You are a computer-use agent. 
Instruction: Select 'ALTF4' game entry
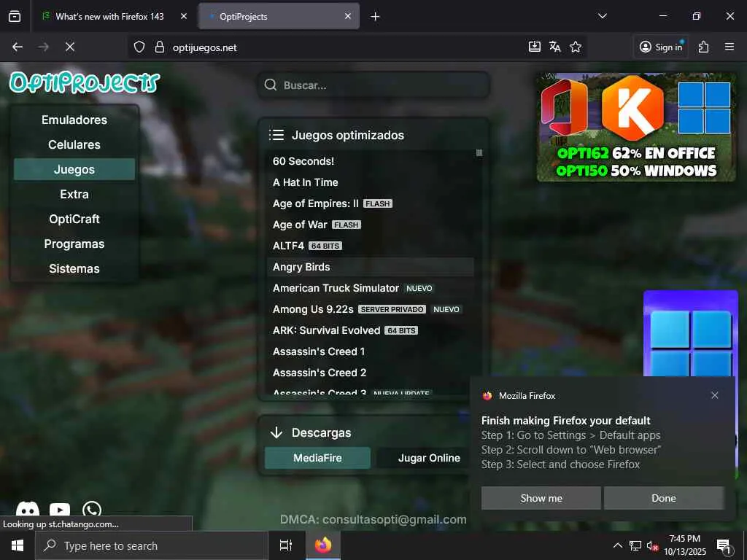tap(370, 246)
